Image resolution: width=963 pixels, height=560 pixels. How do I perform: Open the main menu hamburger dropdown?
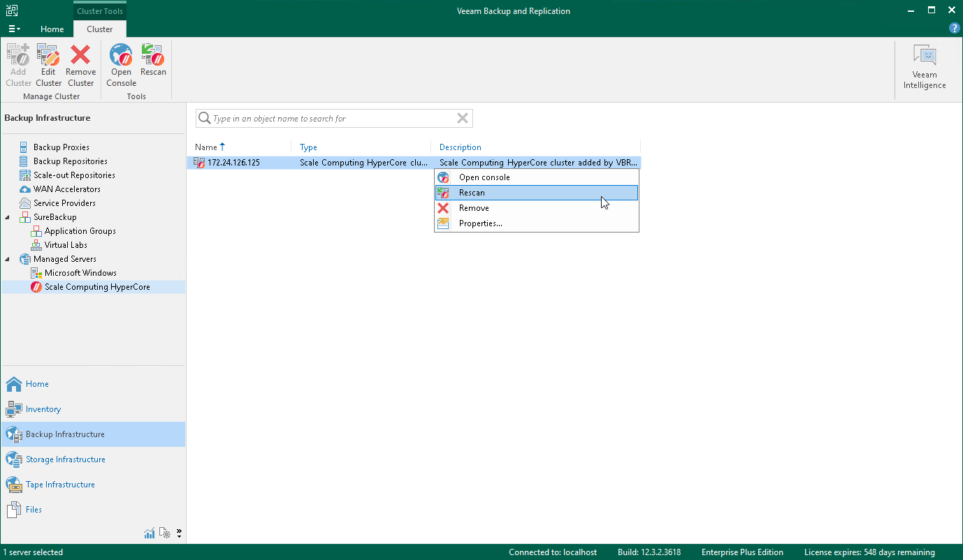point(15,29)
